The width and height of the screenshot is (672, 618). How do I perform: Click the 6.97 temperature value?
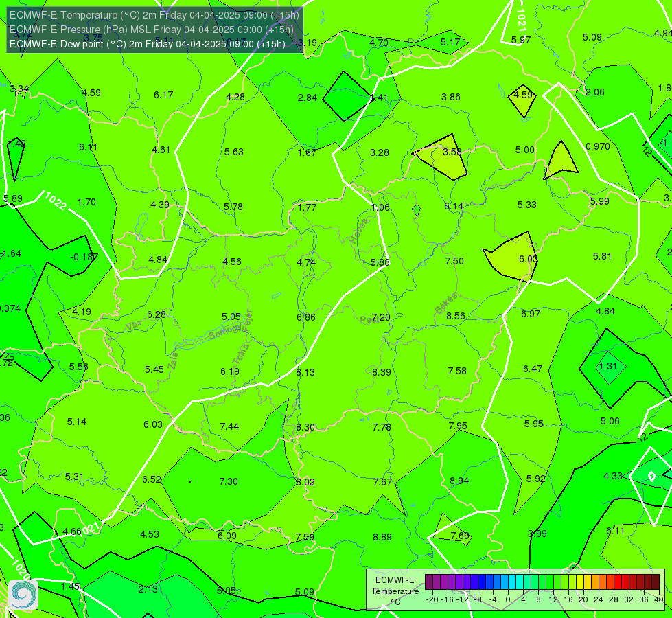pyautogui.click(x=531, y=314)
